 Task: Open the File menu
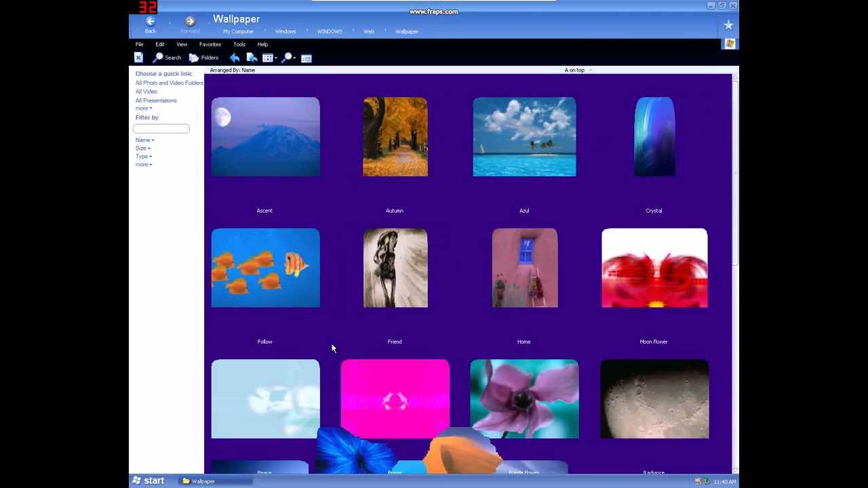pyautogui.click(x=139, y=44)
